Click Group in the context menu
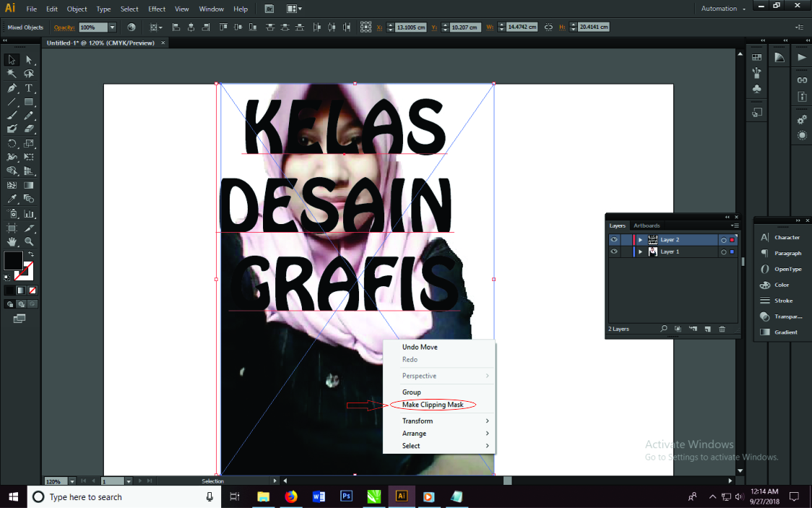 [x=411, y=392]
